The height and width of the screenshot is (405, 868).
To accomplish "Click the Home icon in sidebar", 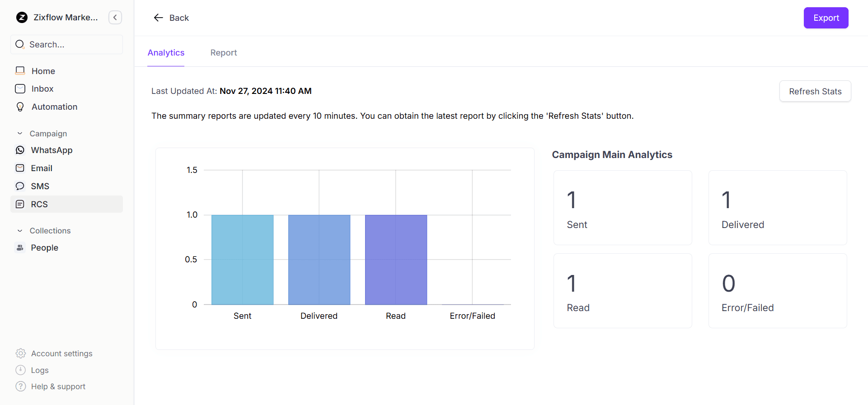I will 20,71.
